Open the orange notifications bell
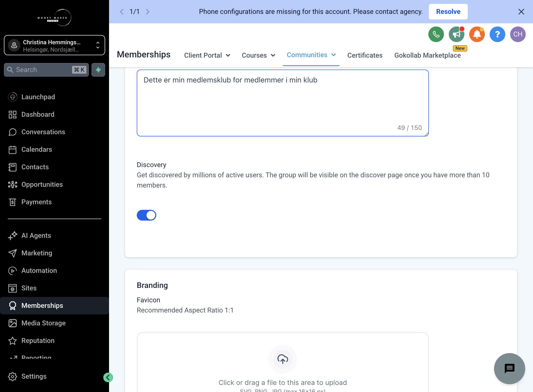The image size is (533, 392). coord(477,34)
